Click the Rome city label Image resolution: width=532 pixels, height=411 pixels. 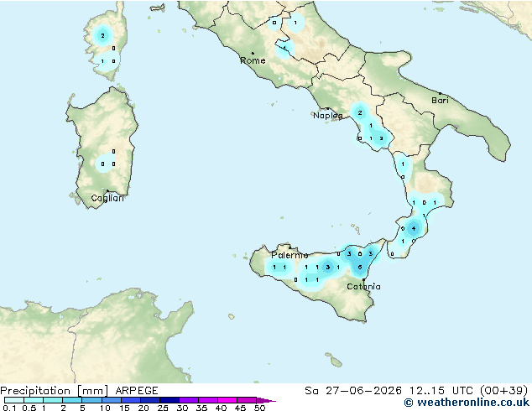click(253, 60)
